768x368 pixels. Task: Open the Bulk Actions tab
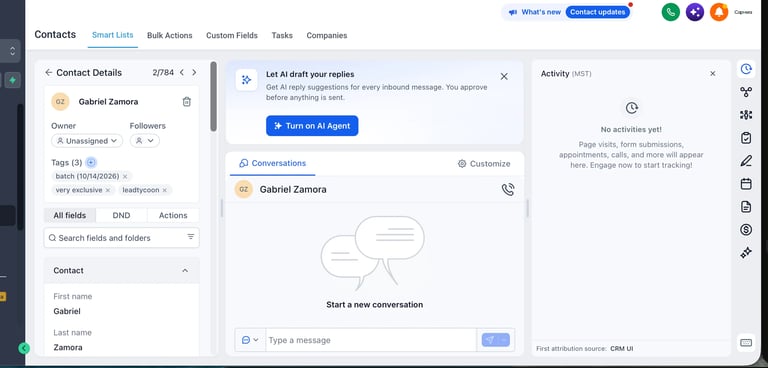click(x=169, y=35)
